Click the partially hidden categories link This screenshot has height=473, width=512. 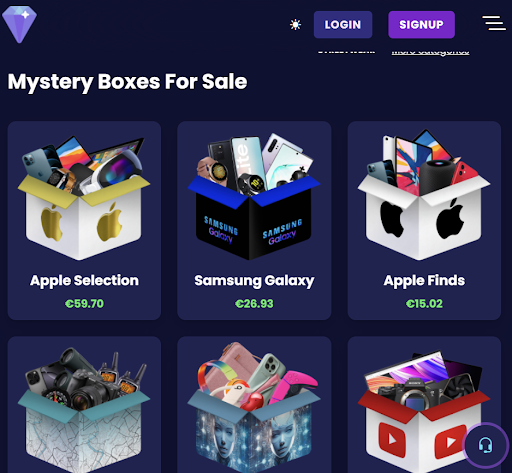coord(430,52)
